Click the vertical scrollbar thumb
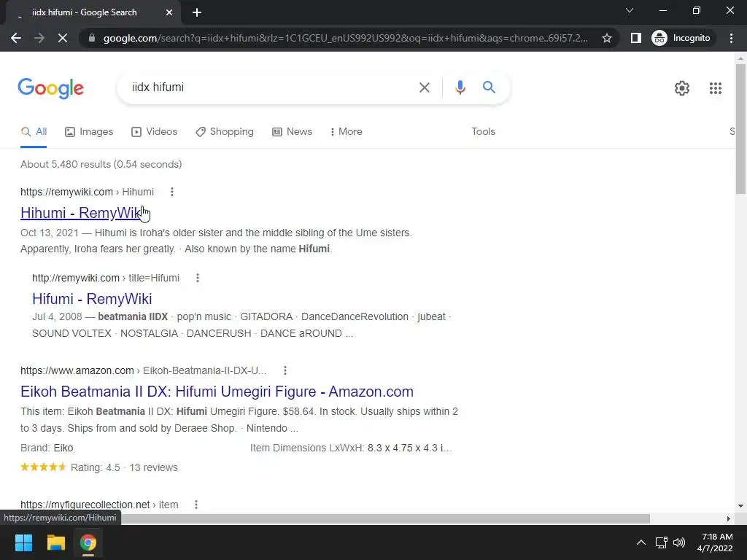Screen dimensions: 747x560 click(740, 128)
